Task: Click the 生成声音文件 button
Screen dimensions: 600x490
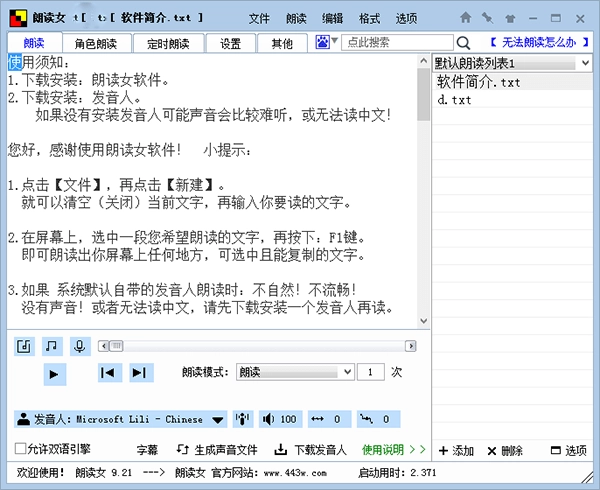Action: coord(216,450)
